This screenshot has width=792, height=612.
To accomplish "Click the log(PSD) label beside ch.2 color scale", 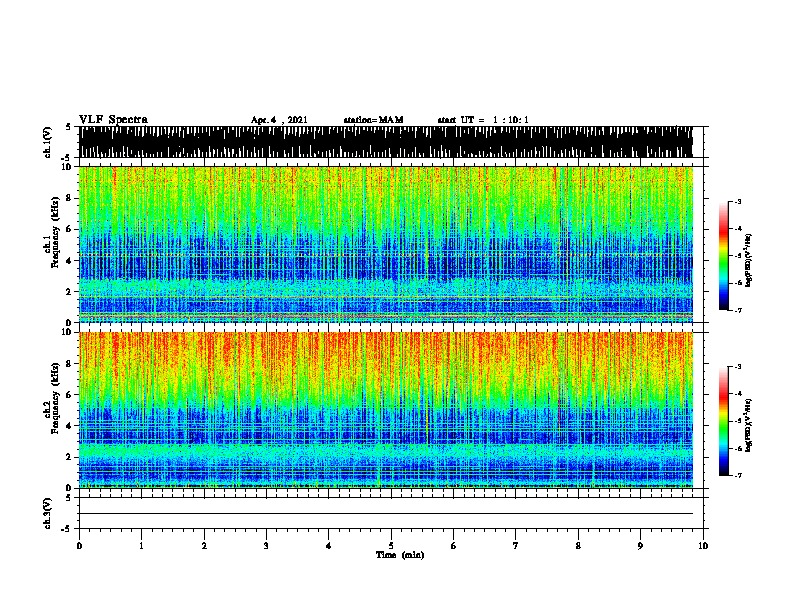I will coord(748,425).
